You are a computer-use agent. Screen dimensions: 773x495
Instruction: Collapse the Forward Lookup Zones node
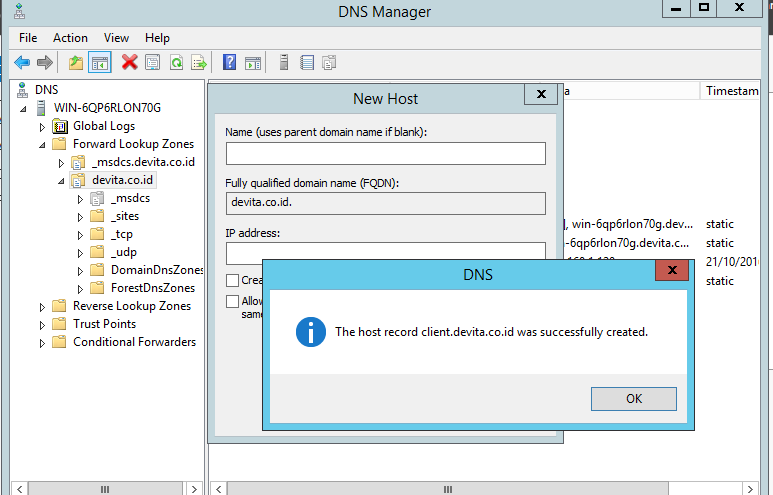click(x=42, y=145)
